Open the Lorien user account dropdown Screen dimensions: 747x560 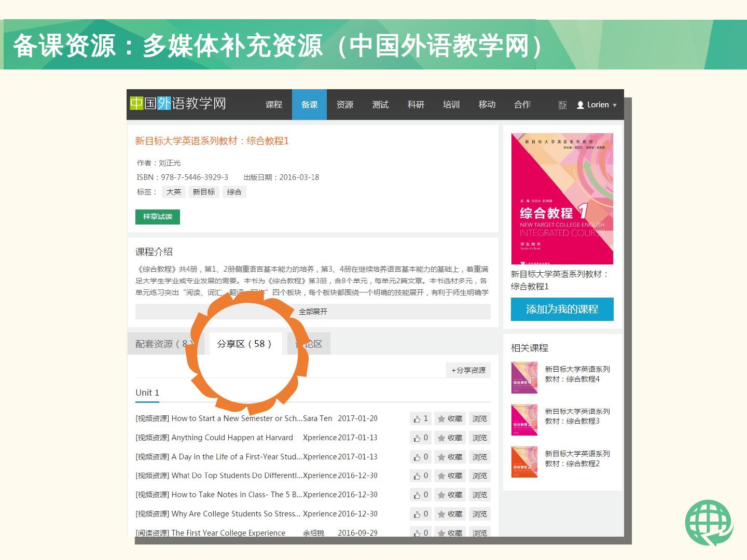[x=597, y=105]
